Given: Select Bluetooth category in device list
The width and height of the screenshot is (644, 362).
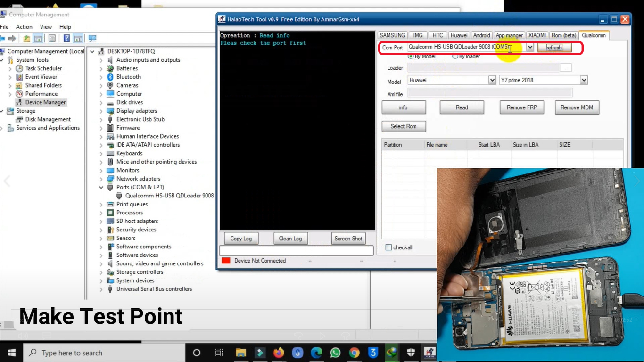Looking at the screenshot, I should (129, 77).
